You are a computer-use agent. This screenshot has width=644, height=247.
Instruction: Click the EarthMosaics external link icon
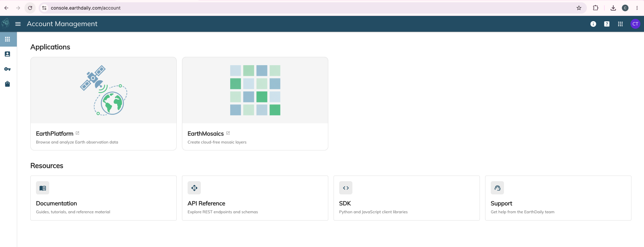[x=228, y=133]
